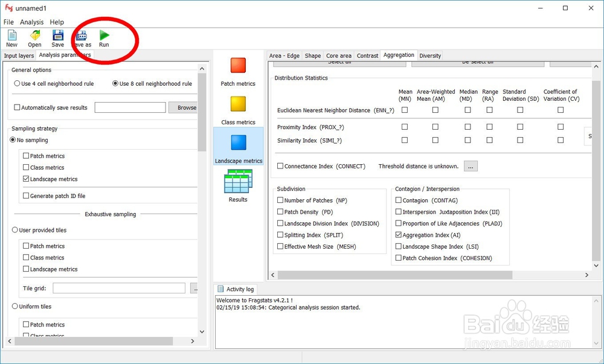Select the red Patch metrics icon
The image size is (604, 364).
pyautogui.click(x=238, y=65)
